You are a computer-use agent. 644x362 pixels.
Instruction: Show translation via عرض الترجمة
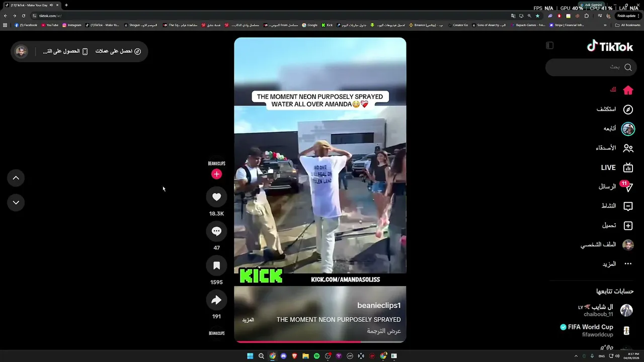click(x=384, y=331)
